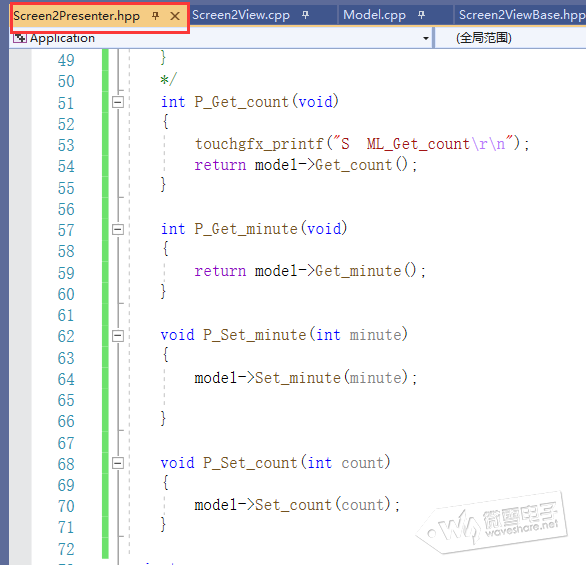This screenshot has width=586, height=565.
Task: Collapse the P_Set_minute function block
Action: coord(118,336)
